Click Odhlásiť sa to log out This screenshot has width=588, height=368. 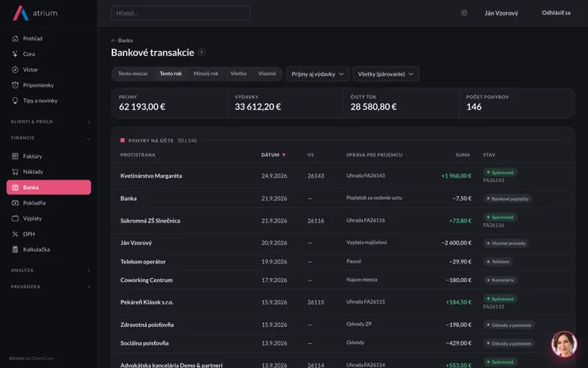pos(556,12)
